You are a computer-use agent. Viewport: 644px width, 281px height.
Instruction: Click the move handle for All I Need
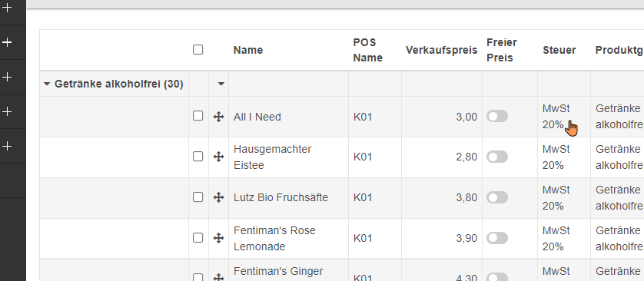pos(218,117)
